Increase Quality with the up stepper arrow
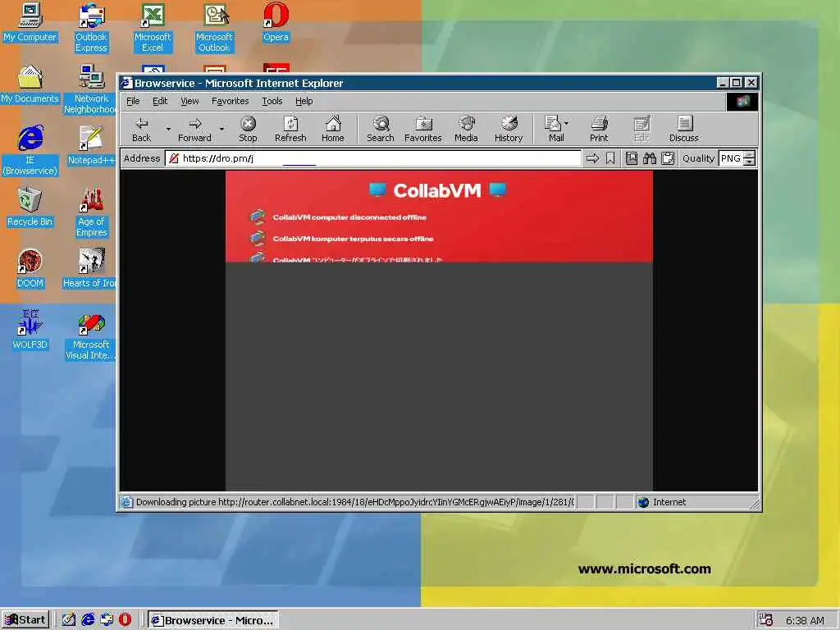The height and width of the screenshot is (630, 840). click(x=750, y=155)
